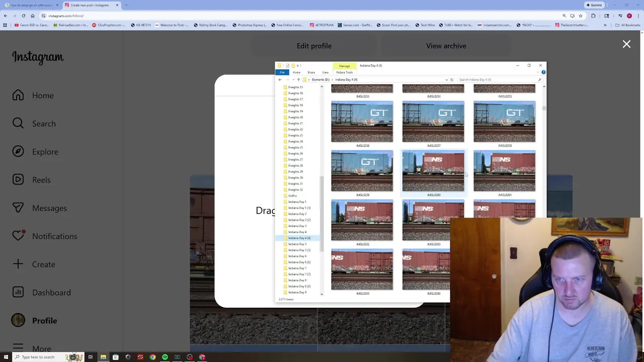This screenshot has height=362, width=644.
Task: Open Explorer recent locations dropdown
Action: click(x=293, y=79)
